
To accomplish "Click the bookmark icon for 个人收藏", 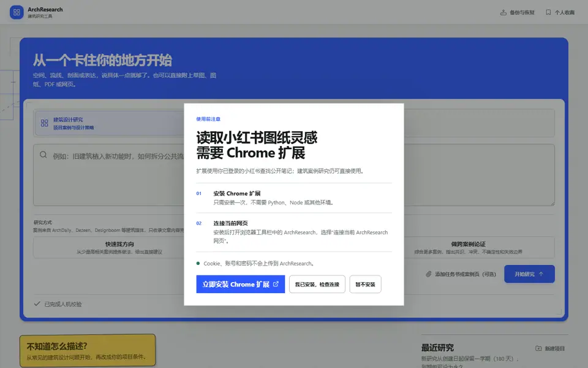I will coord(548,12).
